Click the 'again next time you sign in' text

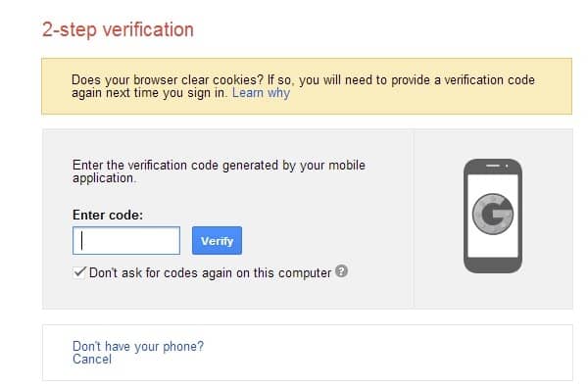(149, 93)
